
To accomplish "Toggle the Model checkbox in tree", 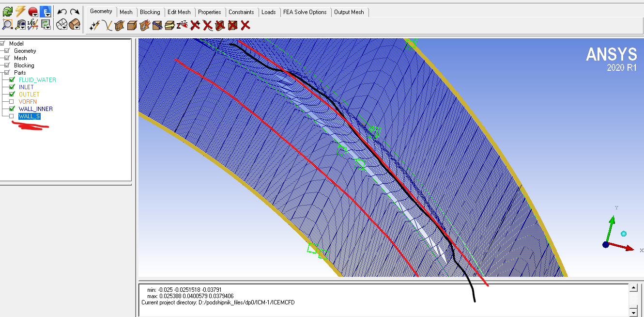I will [x=2, y=44].
